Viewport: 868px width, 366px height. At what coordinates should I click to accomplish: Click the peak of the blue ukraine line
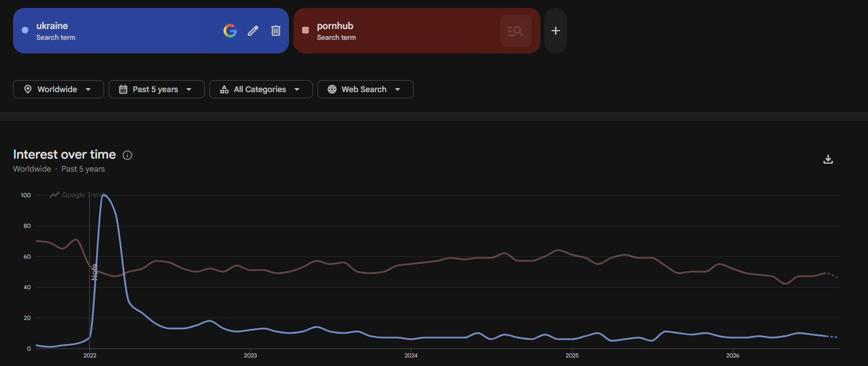click(x=104, y=195)
